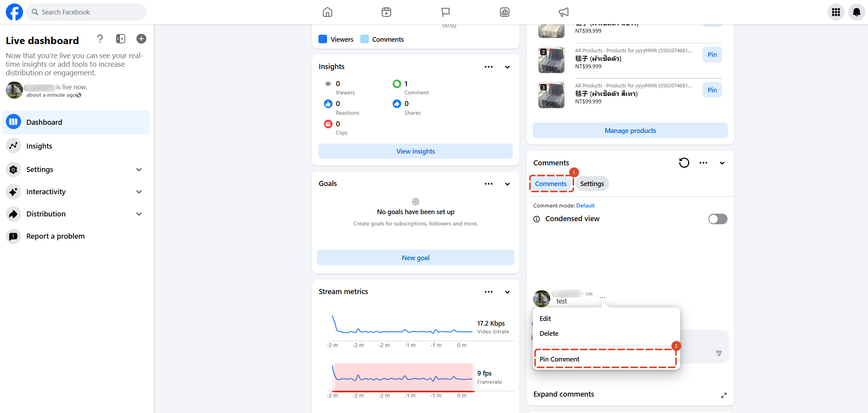Open Facebook home from the logo icon

(14, 12)
